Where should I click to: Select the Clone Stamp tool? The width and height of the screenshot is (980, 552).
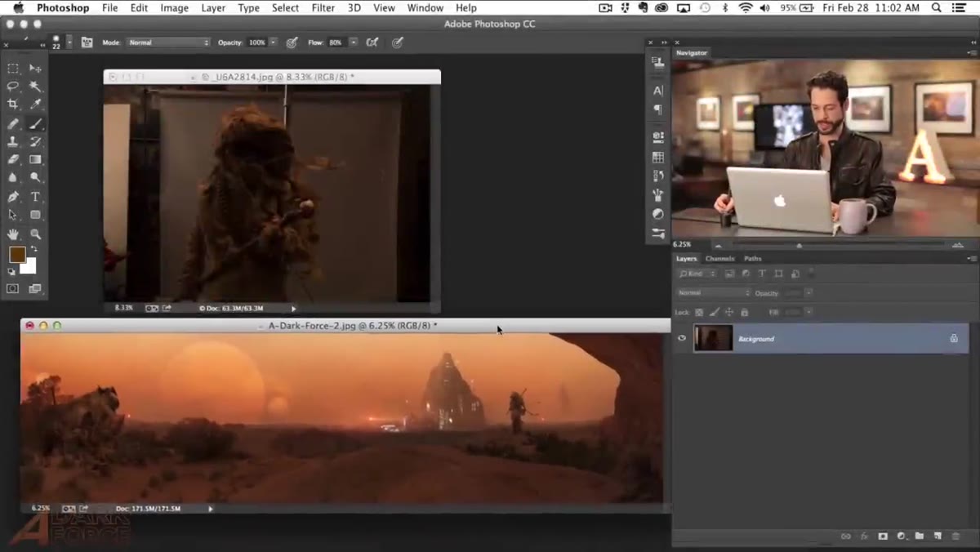click(x=13, y=142)
